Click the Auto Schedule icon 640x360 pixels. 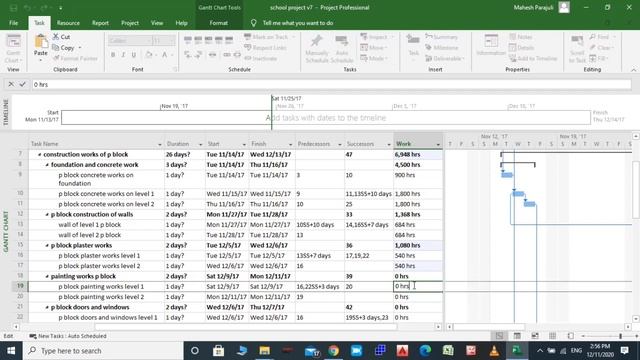pos(342,41)
